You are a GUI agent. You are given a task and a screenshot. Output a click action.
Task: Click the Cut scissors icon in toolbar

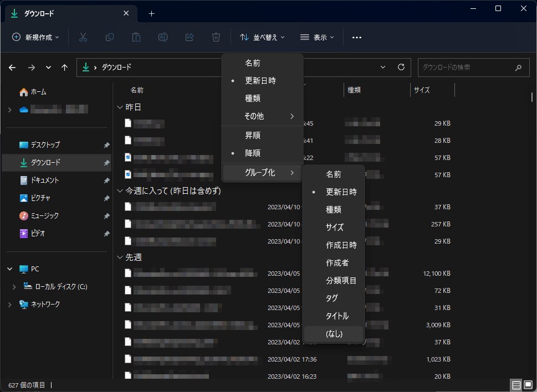pyautogui.click(x=83, y=37)
